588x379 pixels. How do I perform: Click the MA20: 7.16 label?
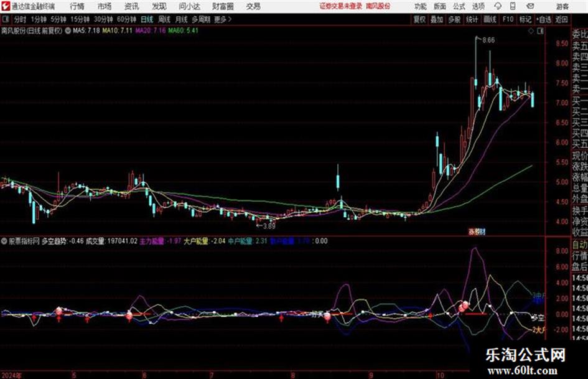pyautogui.click(x=151, y=30)
